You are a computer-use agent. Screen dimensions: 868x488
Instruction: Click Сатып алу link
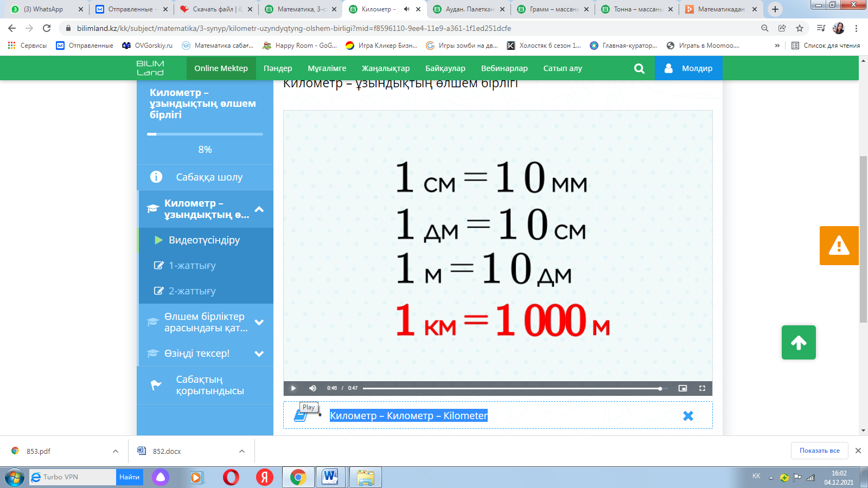[x=563, y=68]
